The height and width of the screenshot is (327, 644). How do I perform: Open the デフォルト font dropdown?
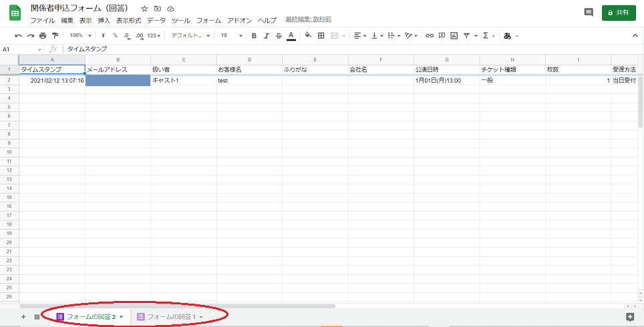tap(190, 35)
